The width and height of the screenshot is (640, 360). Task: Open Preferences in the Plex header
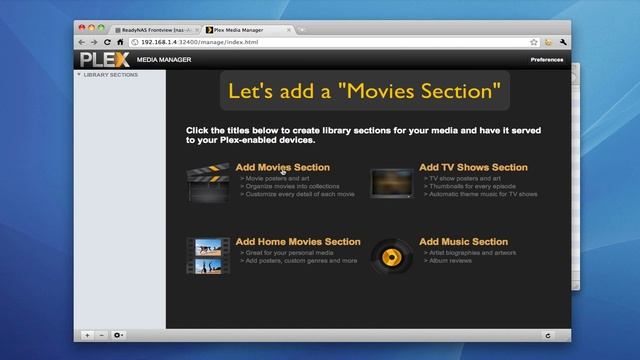click(x=547, y=60)
